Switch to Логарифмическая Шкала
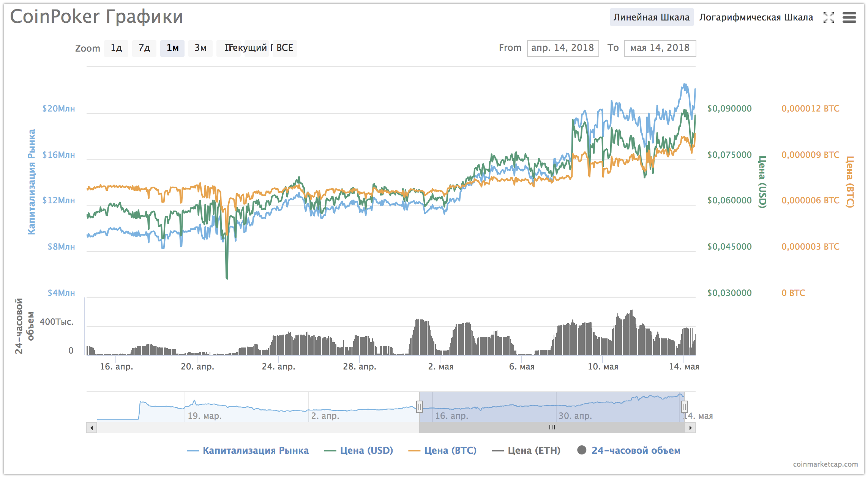 [x=756, y=17]
